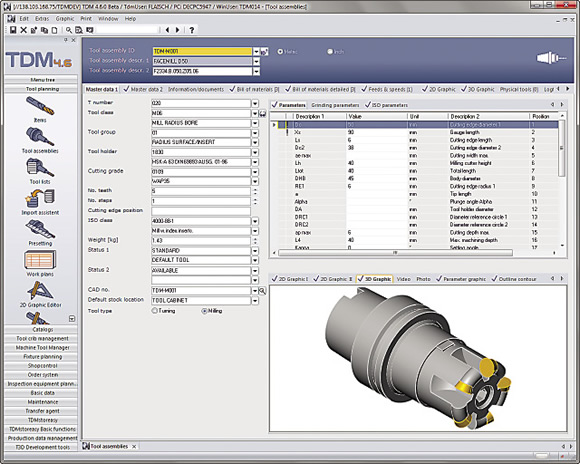Open the Machine Tool Manager section
This screenshot has height=464, width=580.
point(42,348)
